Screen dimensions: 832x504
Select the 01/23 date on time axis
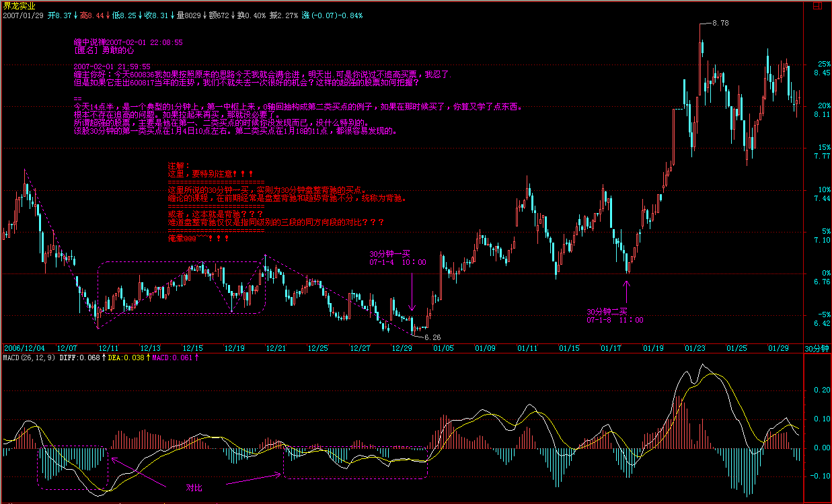tap(695, 348)
